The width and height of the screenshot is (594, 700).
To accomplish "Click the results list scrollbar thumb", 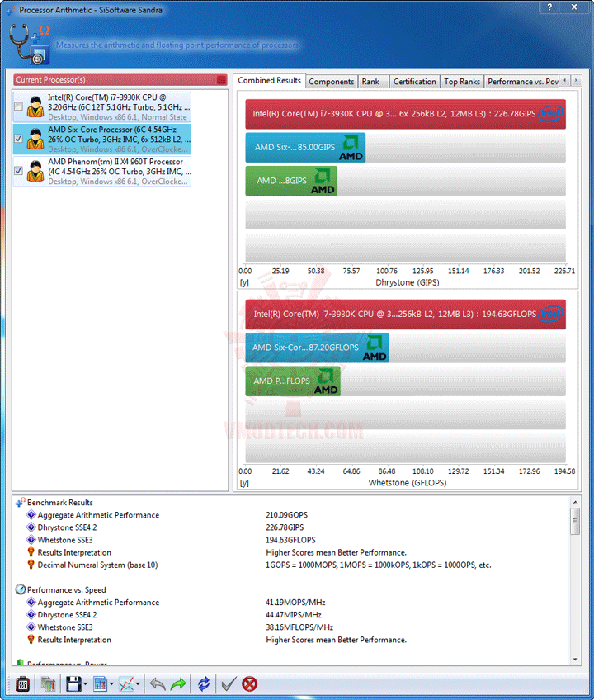I will [575, 521].
